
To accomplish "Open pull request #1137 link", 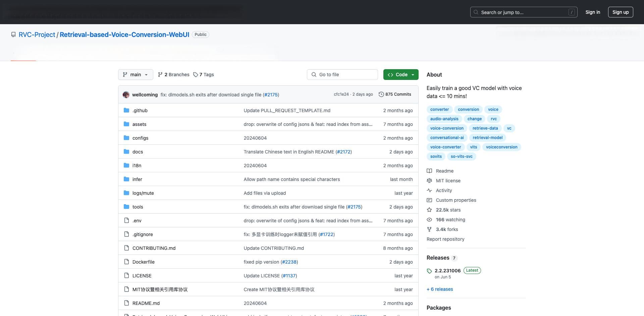I will click(x=289, y=276).
